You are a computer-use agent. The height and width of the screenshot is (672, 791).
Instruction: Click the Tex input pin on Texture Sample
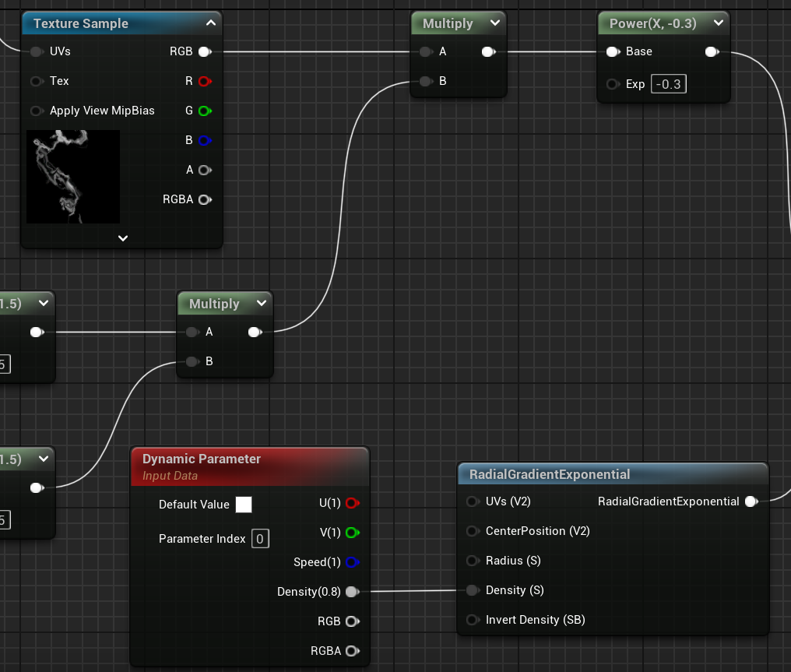pyautogui.click(x=36, y=81)
